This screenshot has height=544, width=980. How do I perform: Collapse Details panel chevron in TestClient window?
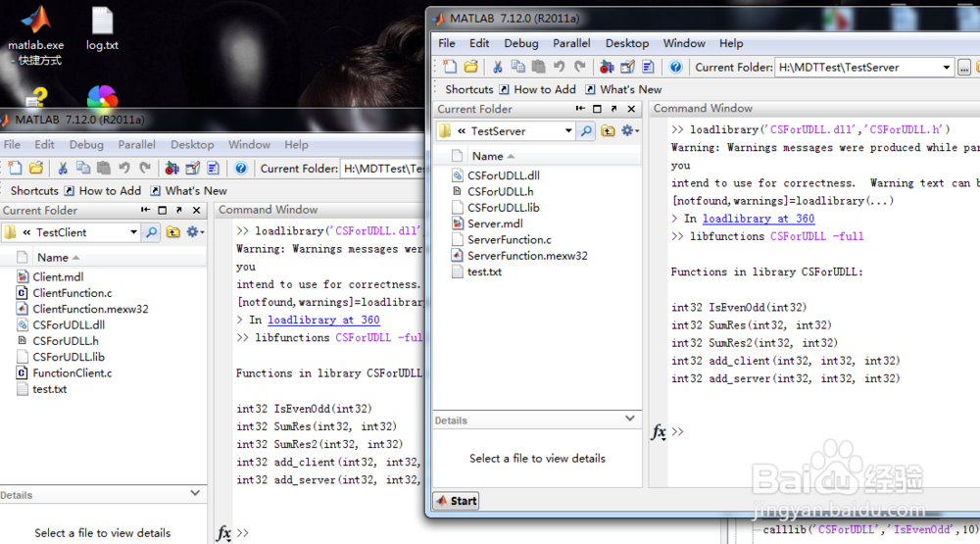pos(195,493)
